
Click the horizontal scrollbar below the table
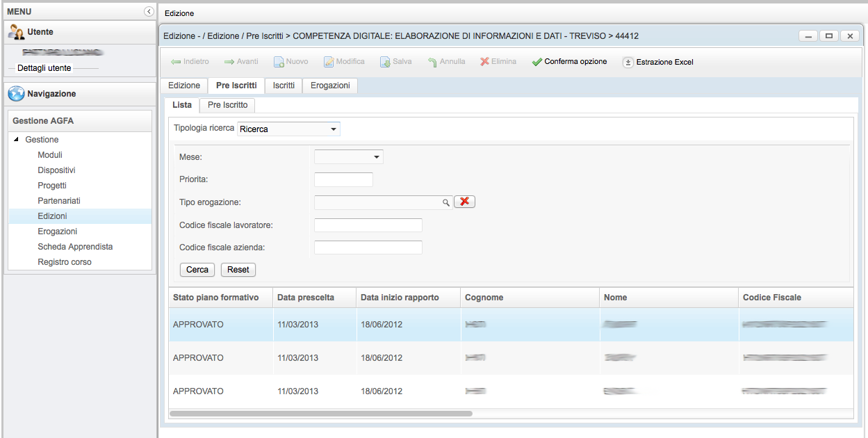[x=320, y=413]
